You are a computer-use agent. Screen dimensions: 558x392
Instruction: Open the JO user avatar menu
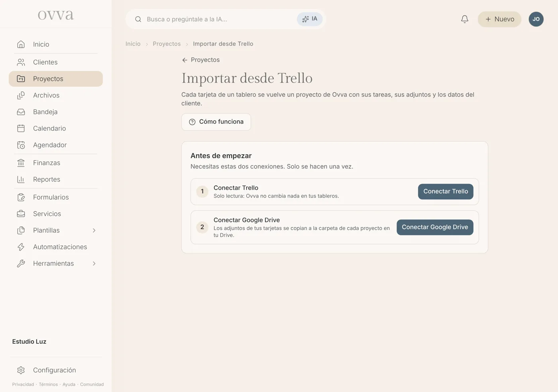[536, 19]
